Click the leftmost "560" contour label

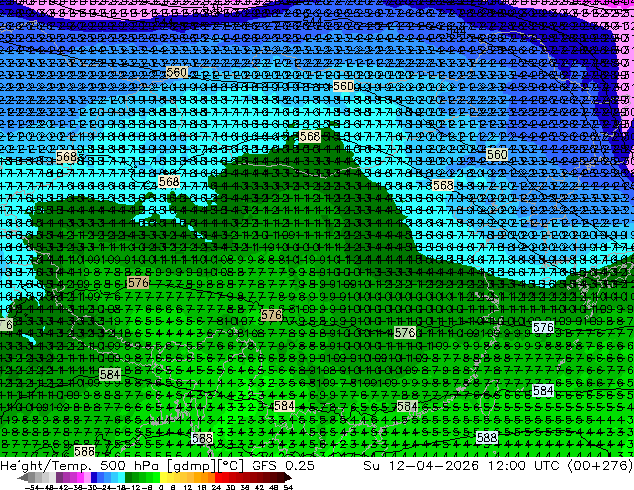[x=177, y=73]
